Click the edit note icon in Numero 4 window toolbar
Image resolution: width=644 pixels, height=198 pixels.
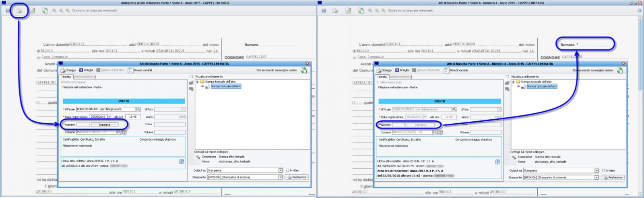(x=349, y=11)
